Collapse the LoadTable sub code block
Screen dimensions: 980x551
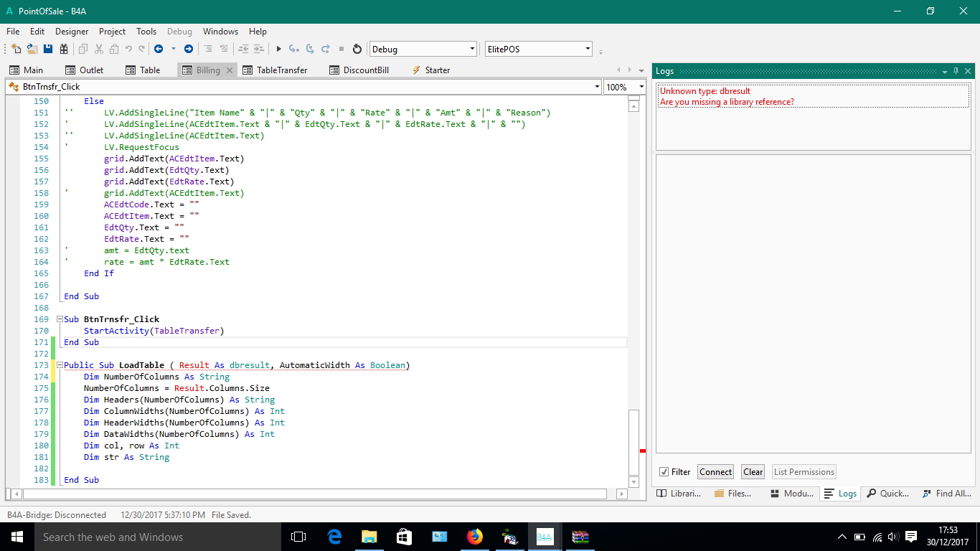pyautogui.click(x=60, y=365)
